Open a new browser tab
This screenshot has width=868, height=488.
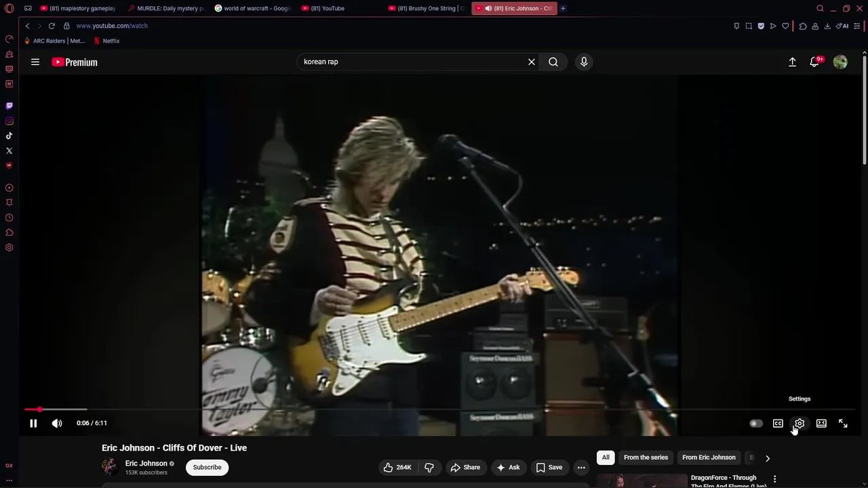[563, 8]
